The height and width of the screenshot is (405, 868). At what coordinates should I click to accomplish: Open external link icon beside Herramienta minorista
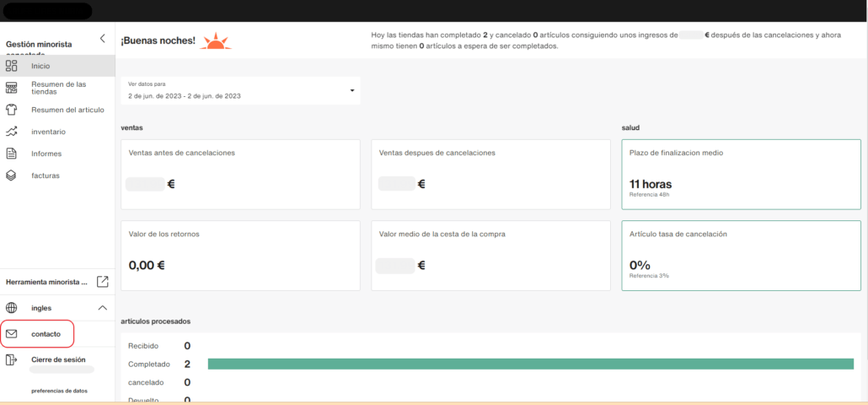point(102,282)
